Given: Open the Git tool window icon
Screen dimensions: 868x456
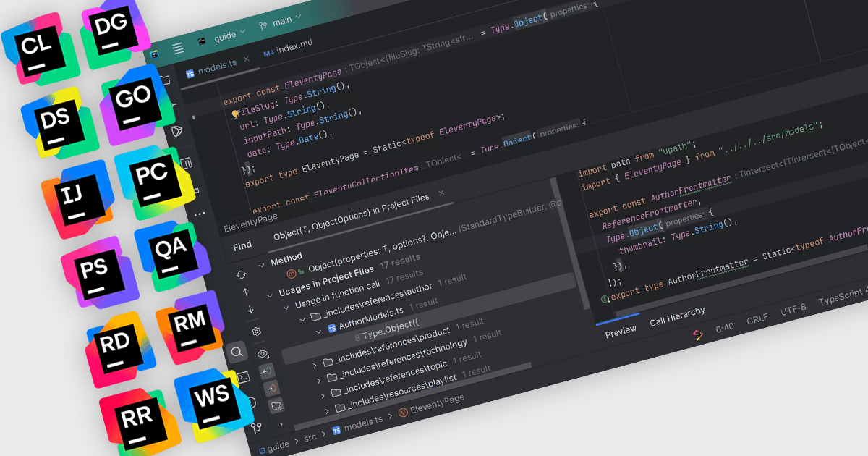Looking at the screenshot, I should 256,428.
